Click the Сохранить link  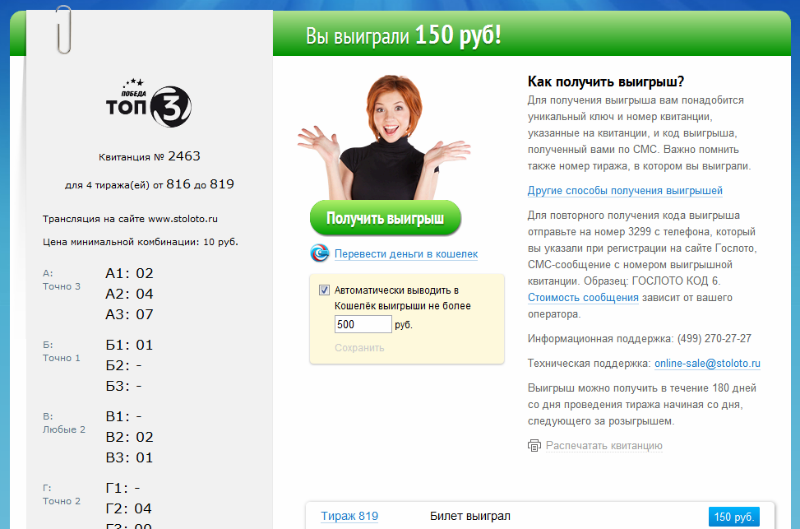coord(359,348)
